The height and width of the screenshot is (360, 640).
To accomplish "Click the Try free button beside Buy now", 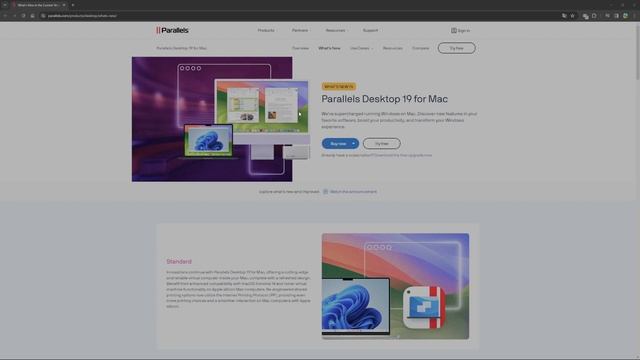I will point(382,144).
